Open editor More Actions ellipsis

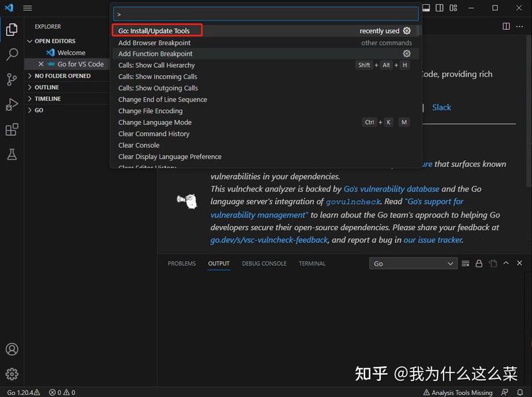coord(519,27)
